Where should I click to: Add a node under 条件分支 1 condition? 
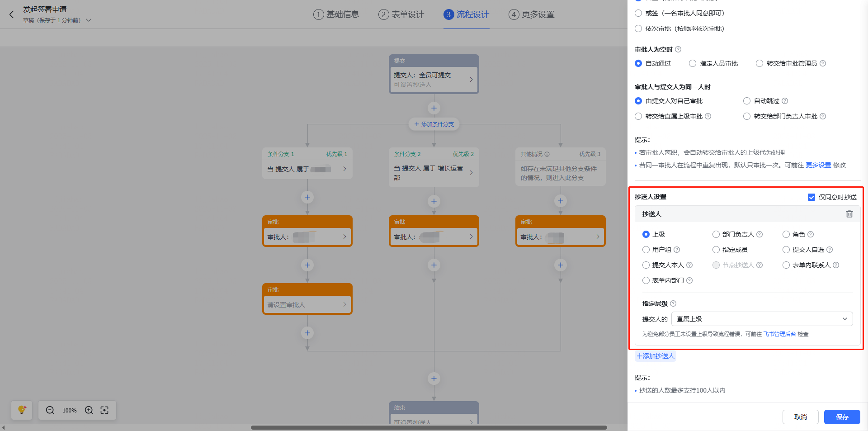pos(307,197)
